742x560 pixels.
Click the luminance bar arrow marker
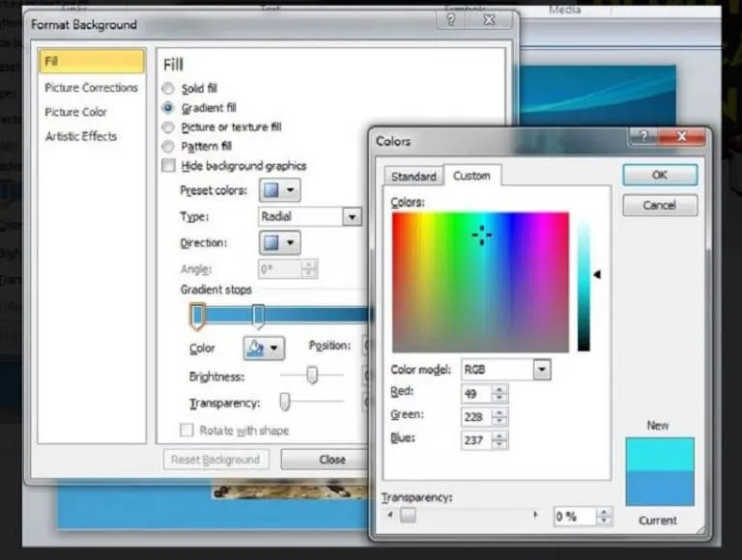coord(597,274)
